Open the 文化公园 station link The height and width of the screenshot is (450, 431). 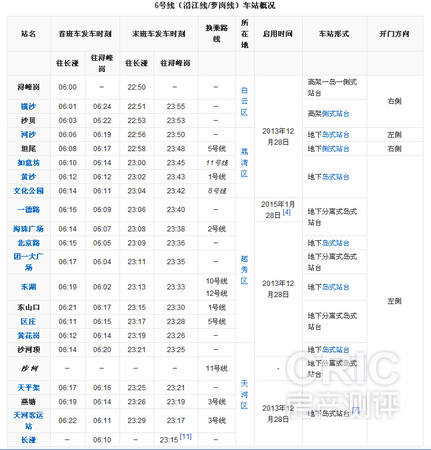(x=28, y=191)
